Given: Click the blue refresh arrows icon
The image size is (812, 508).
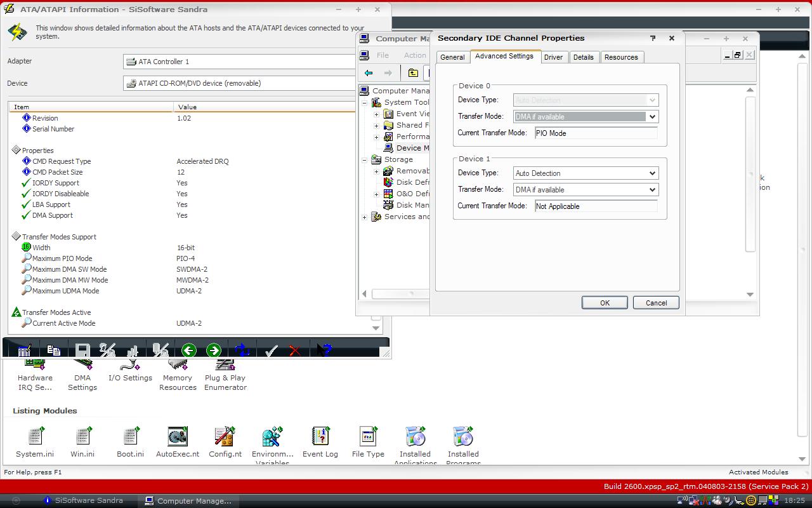Looking at the screenshot, I should click(242, 351).
